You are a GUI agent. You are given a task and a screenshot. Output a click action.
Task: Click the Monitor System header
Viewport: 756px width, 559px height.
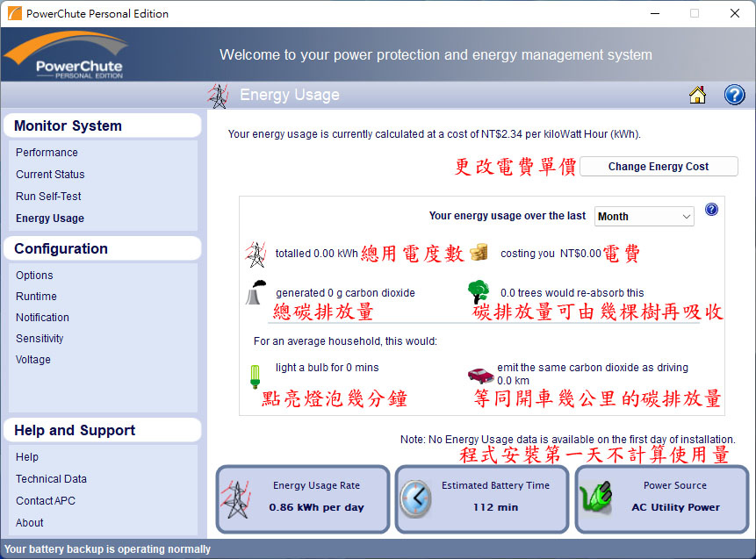[x=102, y=125]
